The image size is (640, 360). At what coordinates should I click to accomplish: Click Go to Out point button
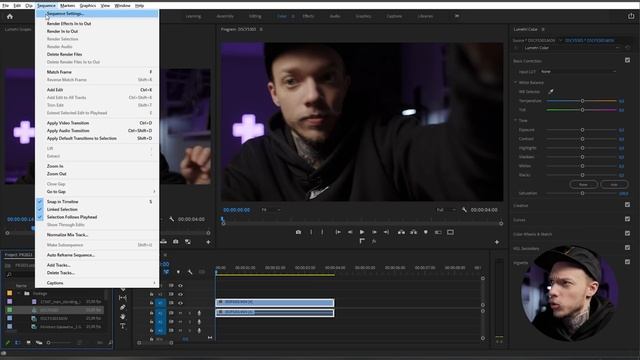pyautogui.click(x=386, y=232)
